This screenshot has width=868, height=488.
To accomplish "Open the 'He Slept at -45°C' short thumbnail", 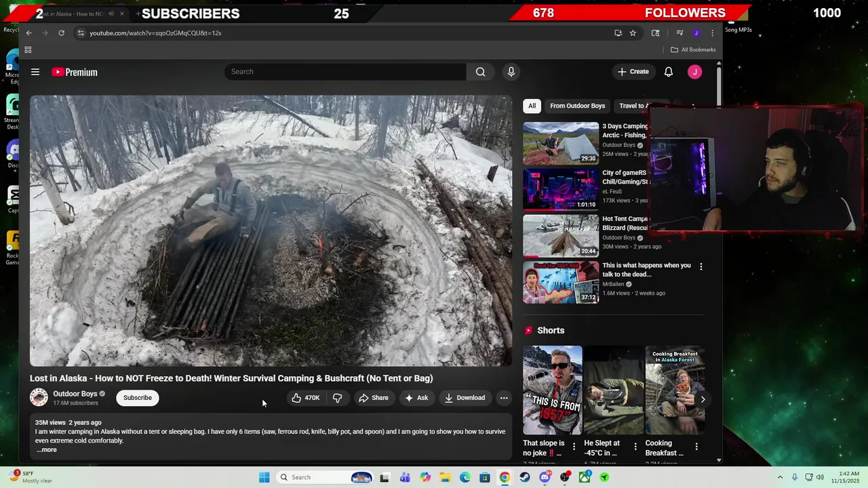I will click(614, 390).
